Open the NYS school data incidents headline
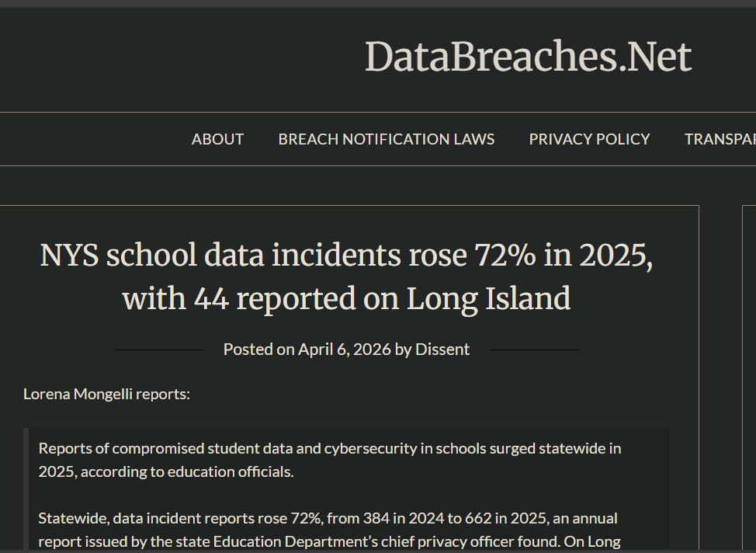The height and width of the screenshot is (553, 756). [346, 276]
